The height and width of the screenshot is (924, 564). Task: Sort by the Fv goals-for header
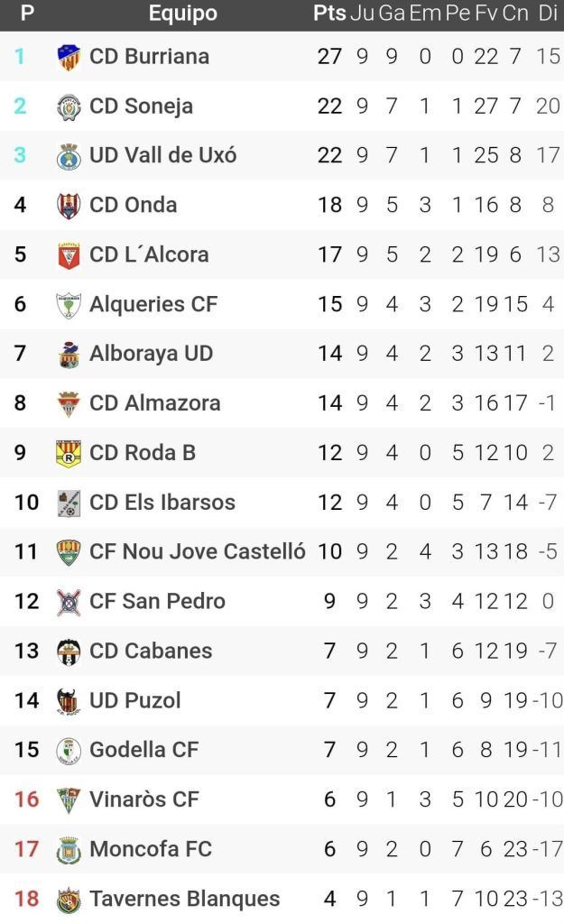[486, 14]
